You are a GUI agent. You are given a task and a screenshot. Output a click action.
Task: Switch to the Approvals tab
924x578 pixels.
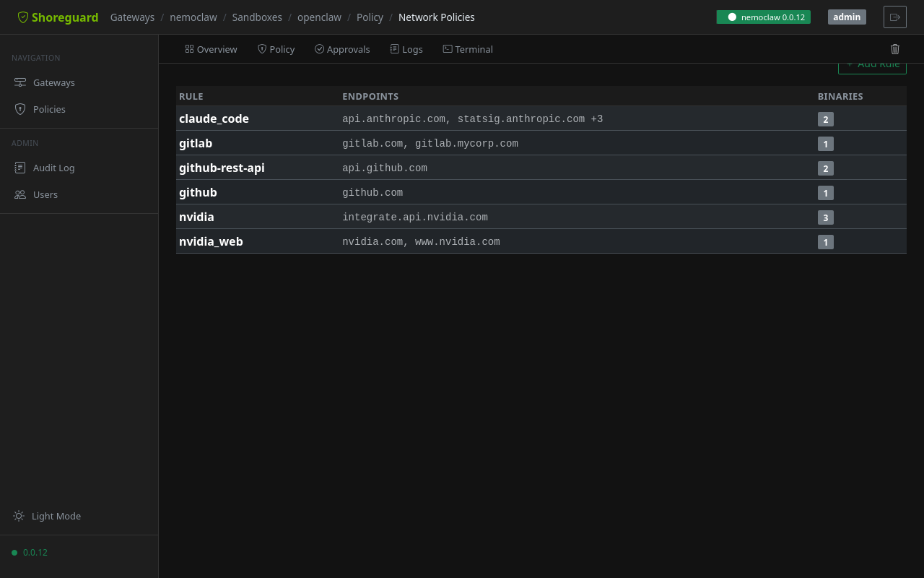342,48
